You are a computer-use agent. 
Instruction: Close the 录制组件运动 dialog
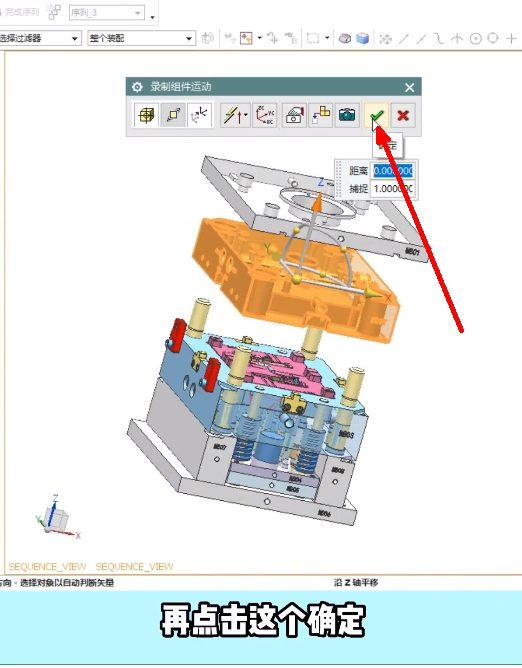410,87
